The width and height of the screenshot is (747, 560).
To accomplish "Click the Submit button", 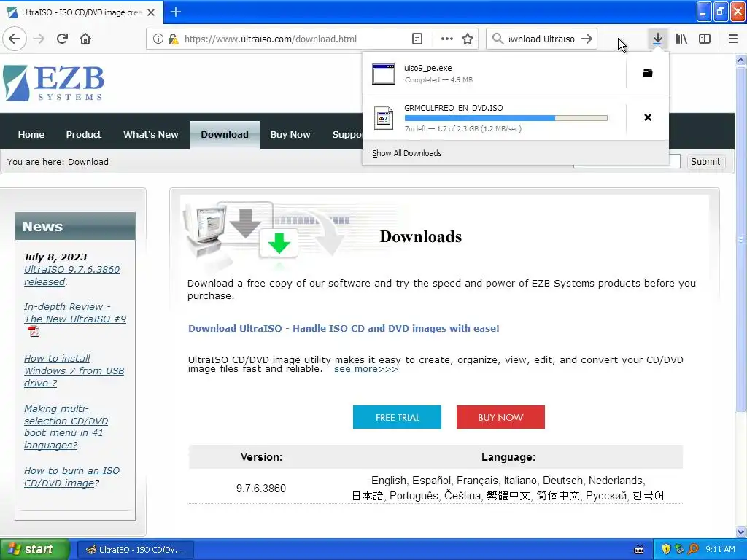I will [705, 161].
